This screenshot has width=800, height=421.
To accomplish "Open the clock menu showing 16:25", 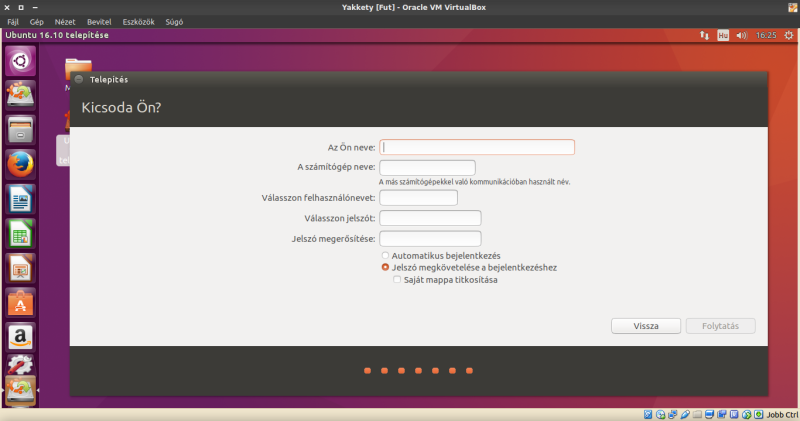I will point(766,35).
